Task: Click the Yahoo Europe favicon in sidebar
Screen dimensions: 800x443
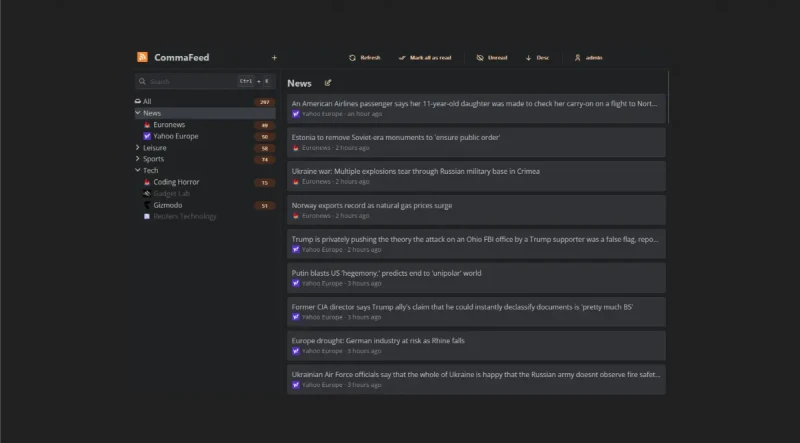Action: click(147, 136)
